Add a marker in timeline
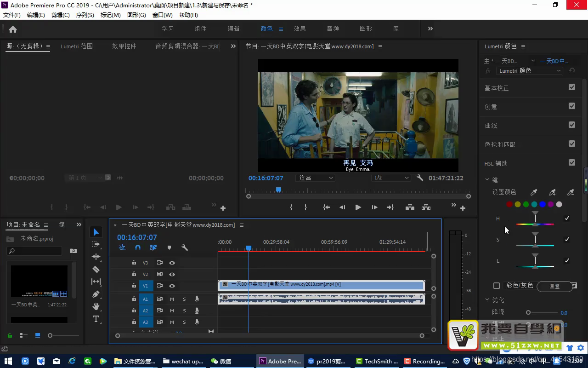 169,247
